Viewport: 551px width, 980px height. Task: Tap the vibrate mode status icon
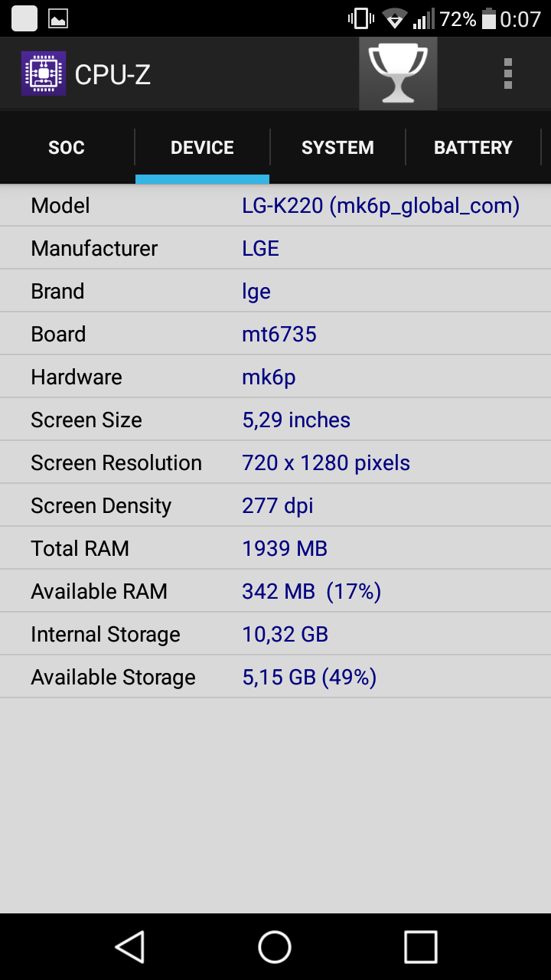click(x=361, y=19)
